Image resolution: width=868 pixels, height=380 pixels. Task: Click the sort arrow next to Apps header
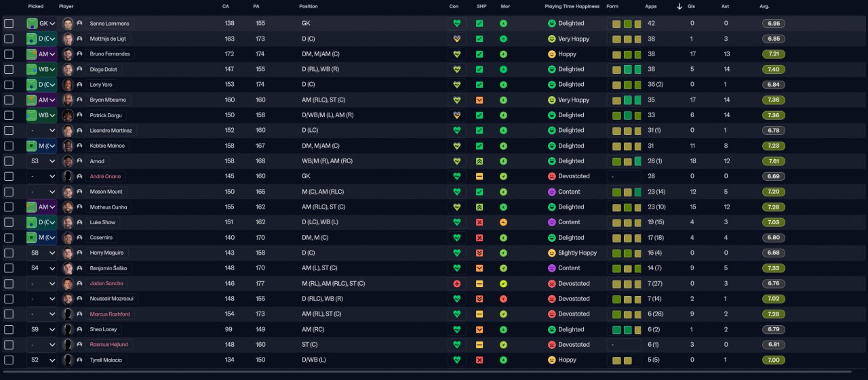point(679,7)
